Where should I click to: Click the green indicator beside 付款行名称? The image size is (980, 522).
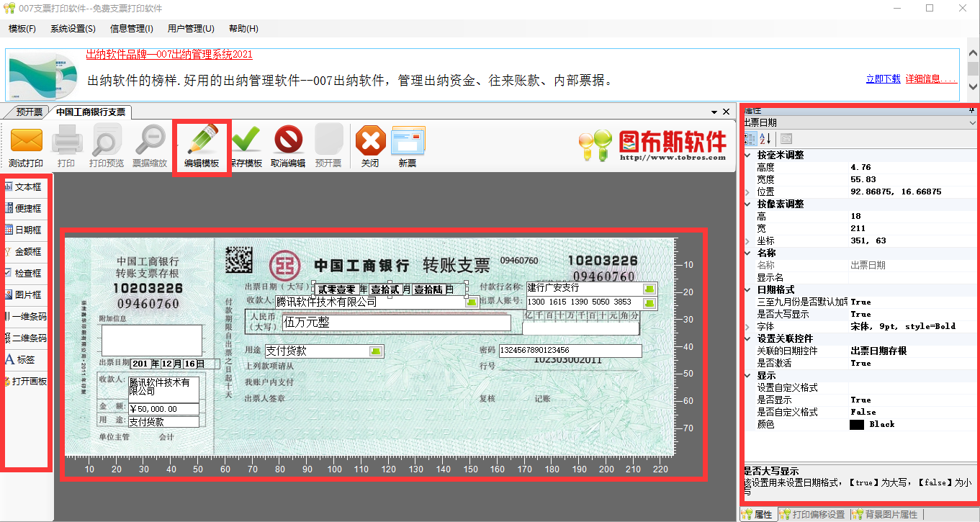649,289
